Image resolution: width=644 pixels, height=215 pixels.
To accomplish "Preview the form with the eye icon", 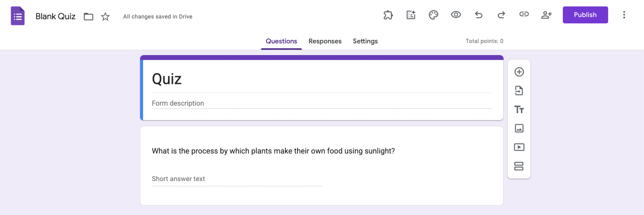I will (456, 15).
